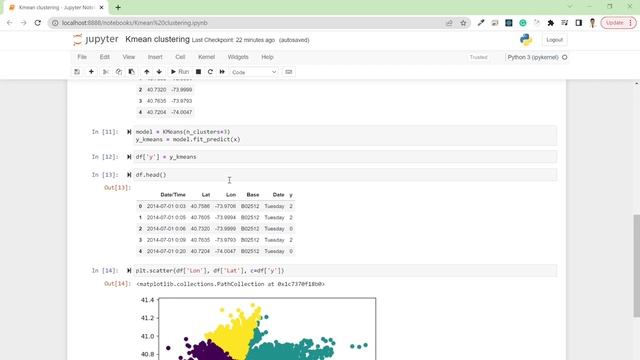Image resolution: width=640 pixels, height=360 pixels.
Task: Click the browser forward arrow
Action: point(23,23)
